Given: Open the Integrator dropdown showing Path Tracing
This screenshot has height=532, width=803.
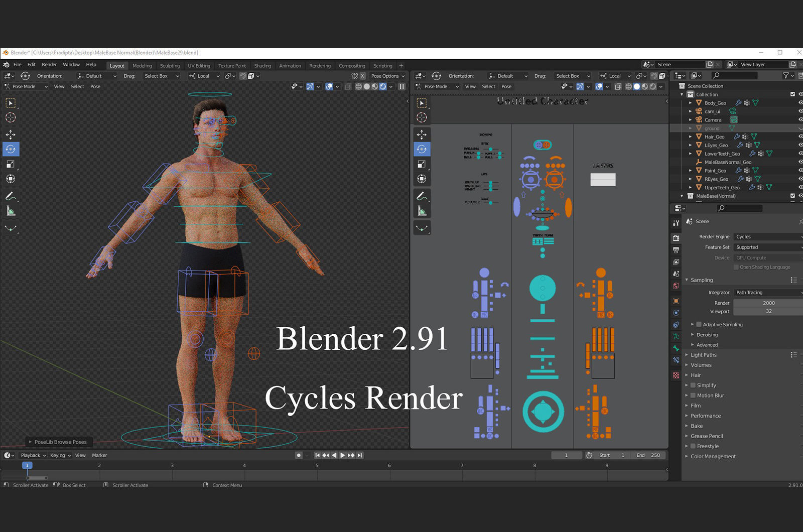Looking at the screenshot, I should pyautogui.click(x=768, y=292).
